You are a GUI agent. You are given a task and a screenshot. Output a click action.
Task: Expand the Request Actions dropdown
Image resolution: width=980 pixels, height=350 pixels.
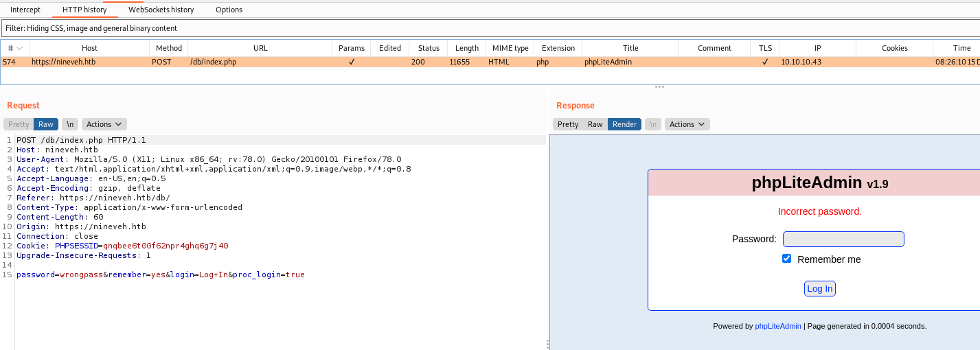point(104,124)
